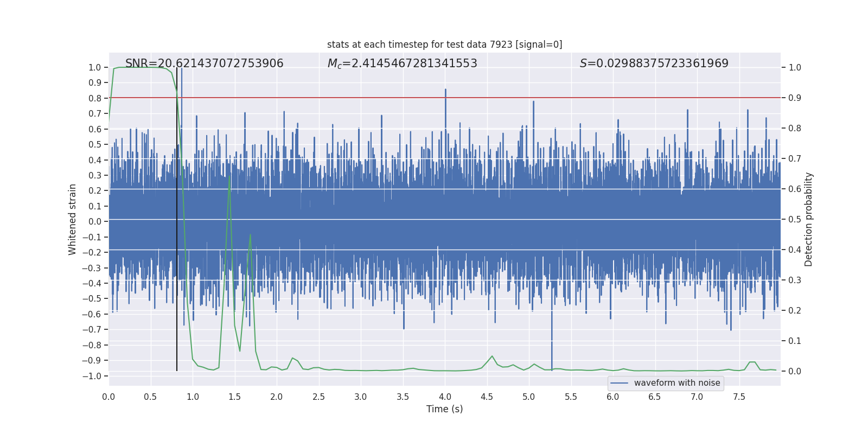Screen dimensions: 868x434
Task: Click the 0.9 tick on the right probability axis
Action: tap(795, 98)
